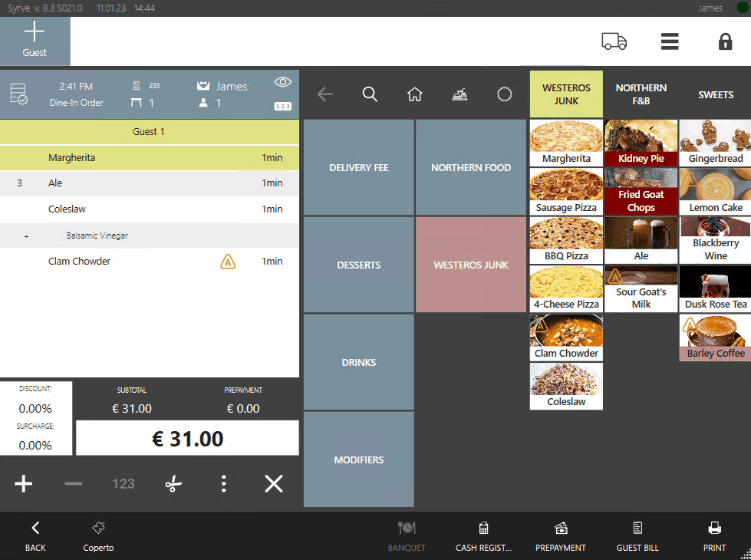
Task: Click the delivery truck icon
Action: click(614, 41)
